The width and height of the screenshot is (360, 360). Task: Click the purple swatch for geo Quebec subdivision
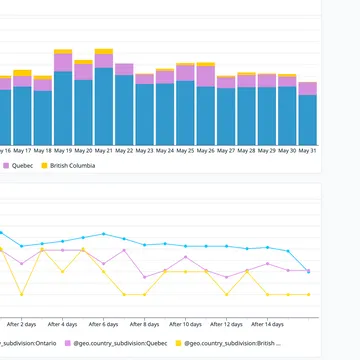click(x=68, y=343)
